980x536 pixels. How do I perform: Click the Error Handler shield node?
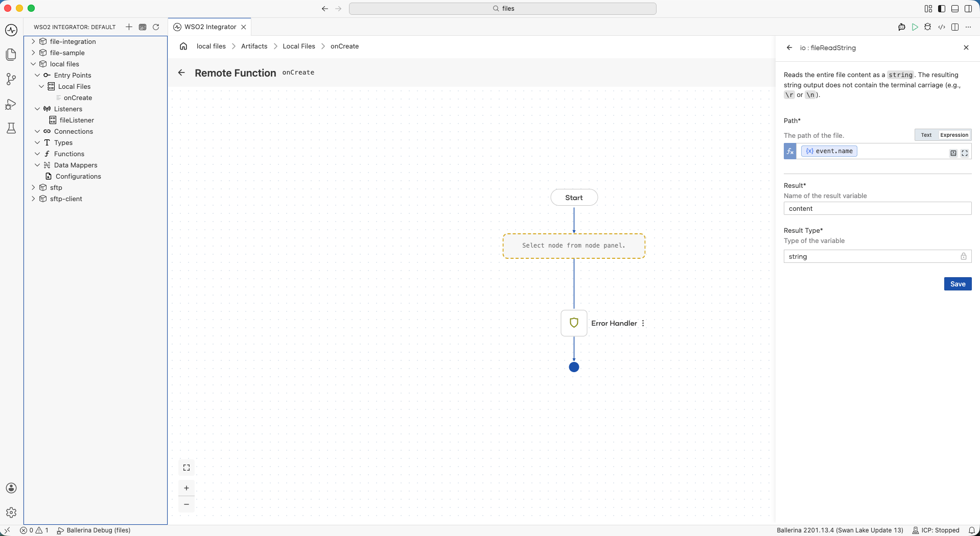[574, 323]
